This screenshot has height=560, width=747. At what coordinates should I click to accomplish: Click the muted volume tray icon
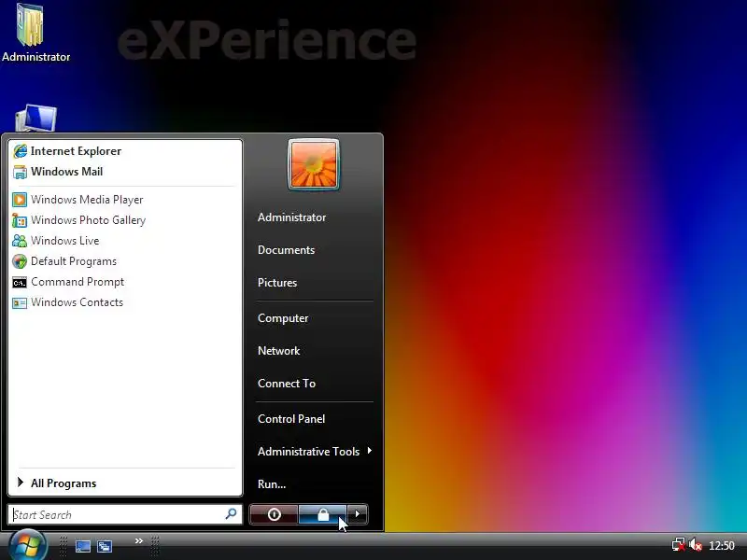(696, 544)
